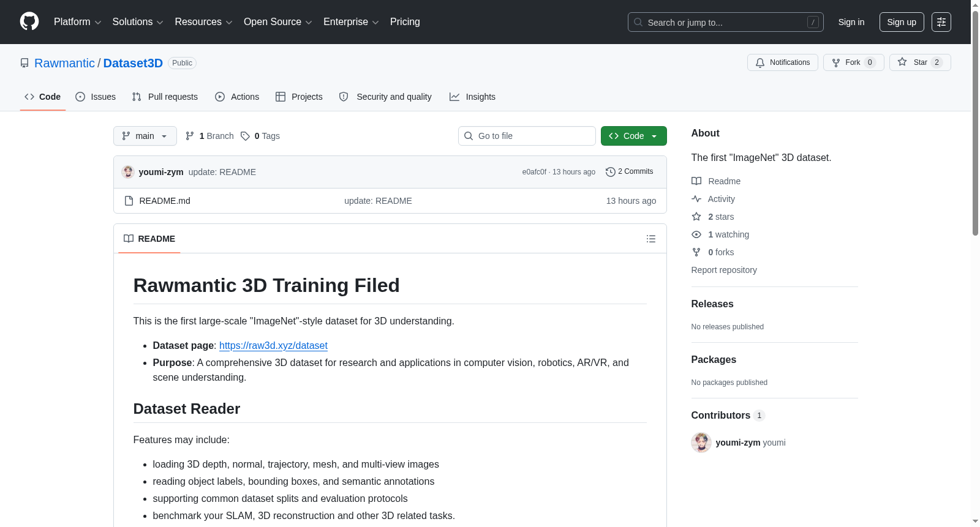The image size is (980, 527).
Task: Click the pulse icon next to Activity
Action: (x=696, y=199)
